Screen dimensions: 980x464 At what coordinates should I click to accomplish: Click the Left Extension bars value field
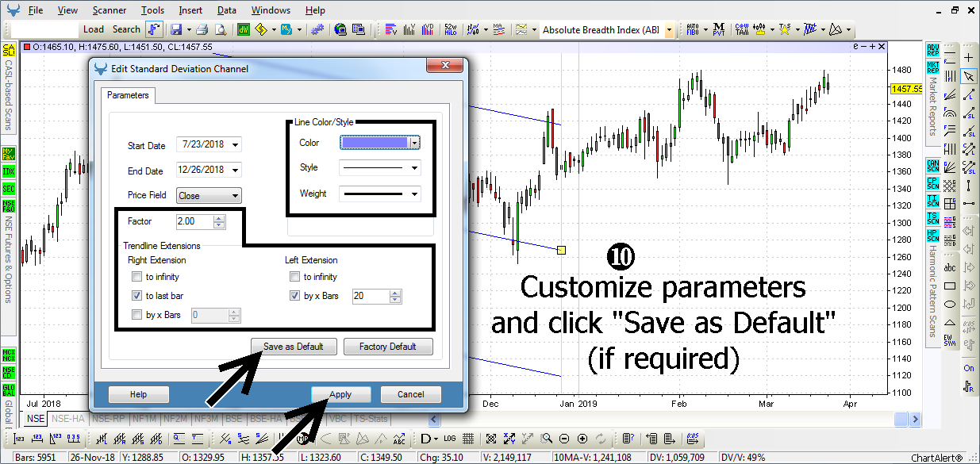(370, 297)
